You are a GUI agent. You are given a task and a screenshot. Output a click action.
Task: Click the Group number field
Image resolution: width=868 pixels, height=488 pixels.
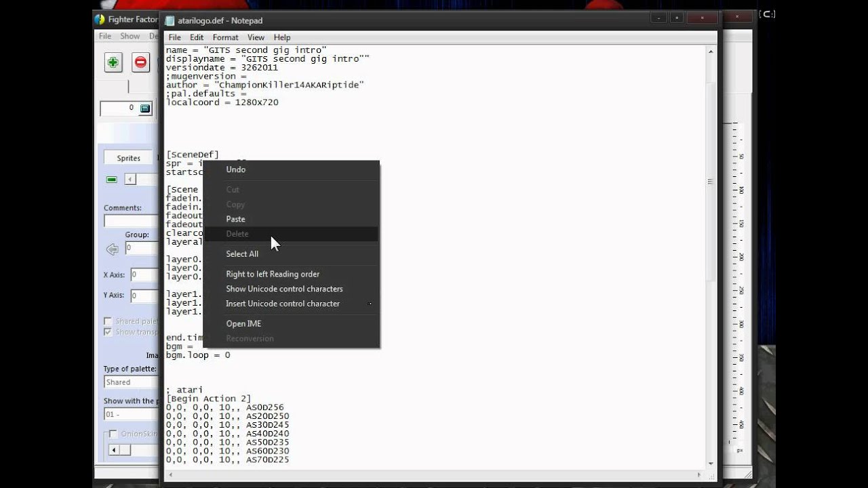pos(142,248)
